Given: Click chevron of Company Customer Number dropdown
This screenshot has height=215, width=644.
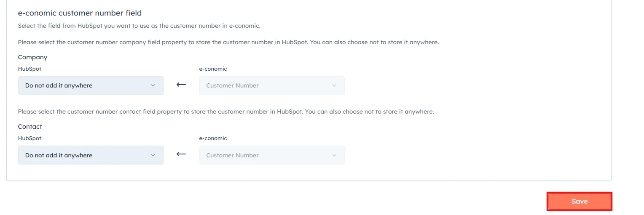Looking at the screenshot, I should [x=334, y=85].
